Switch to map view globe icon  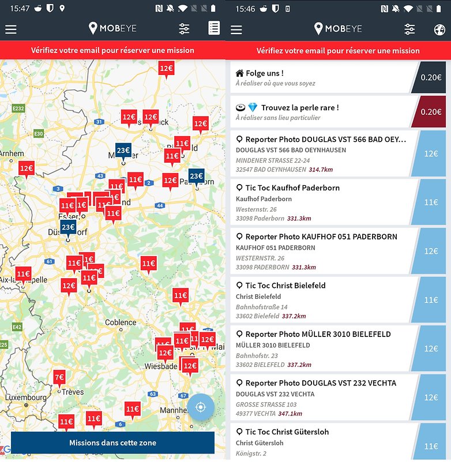point(439,29)
